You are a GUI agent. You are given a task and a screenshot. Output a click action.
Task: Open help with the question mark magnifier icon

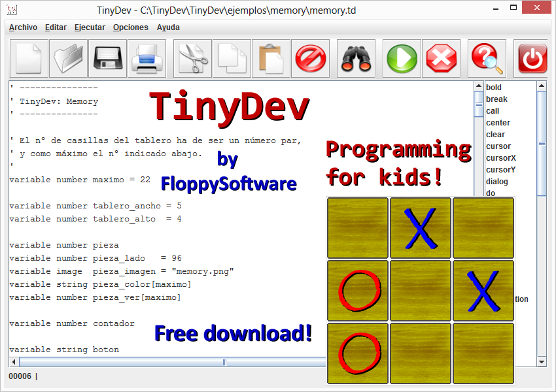(x=487, y=58)
